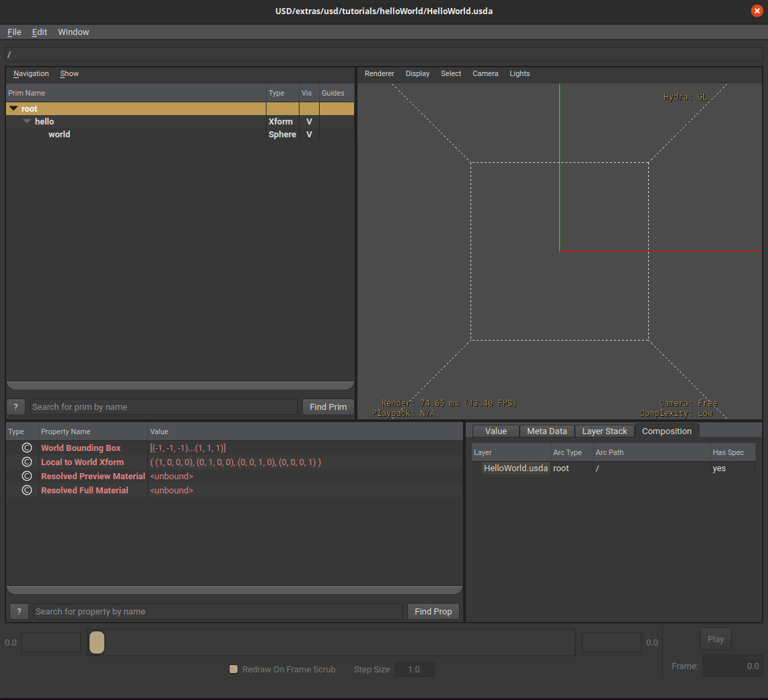Open the Window menu
768x700 pixels.
(x=73, y=32)
